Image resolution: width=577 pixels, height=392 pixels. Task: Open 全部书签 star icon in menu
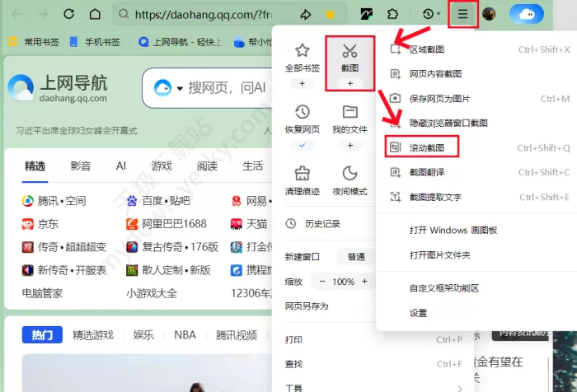303,50
